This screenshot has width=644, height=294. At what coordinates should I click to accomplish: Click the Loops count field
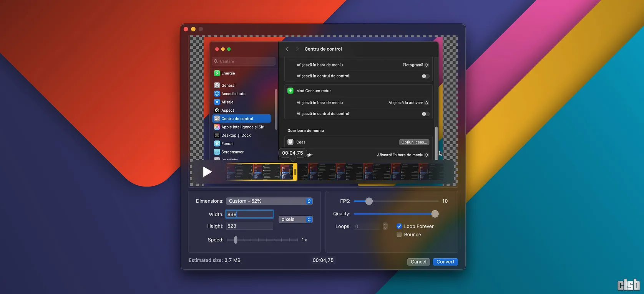(367, 226)
